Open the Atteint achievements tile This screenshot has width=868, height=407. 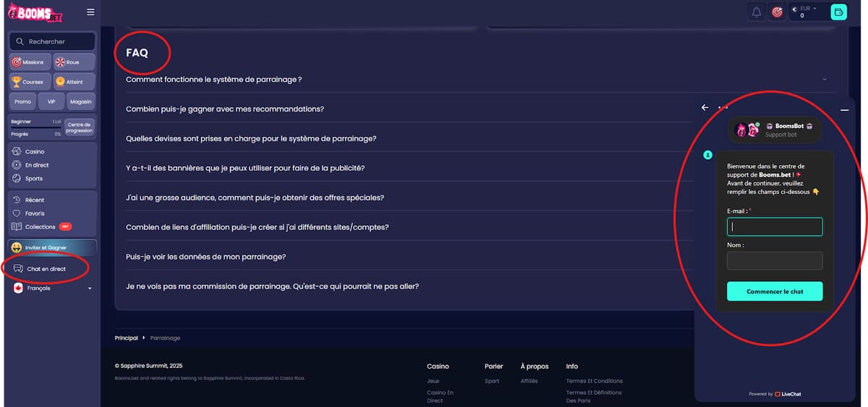(x=74, y=82)
